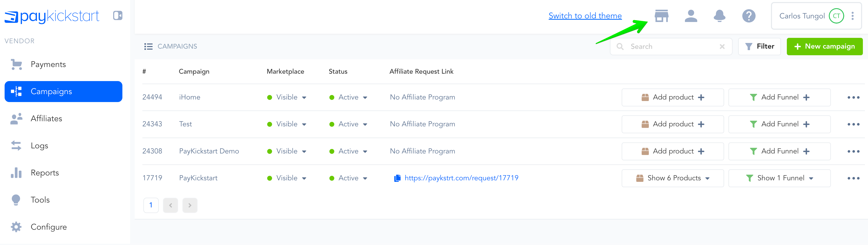Select Campaigns in the sidebar

[63, 92]
